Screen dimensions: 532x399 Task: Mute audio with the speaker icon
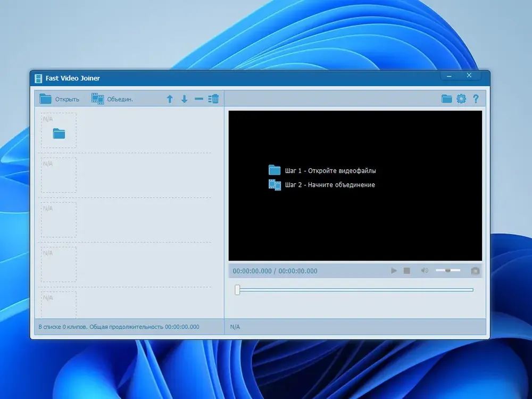pos(425,270)
